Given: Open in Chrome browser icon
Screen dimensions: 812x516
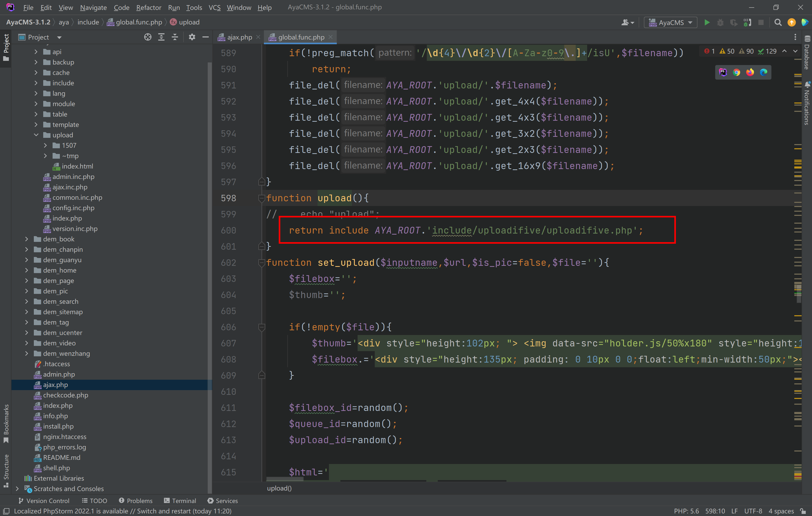Looking at the screenshot, I should [x=737, y=72].
